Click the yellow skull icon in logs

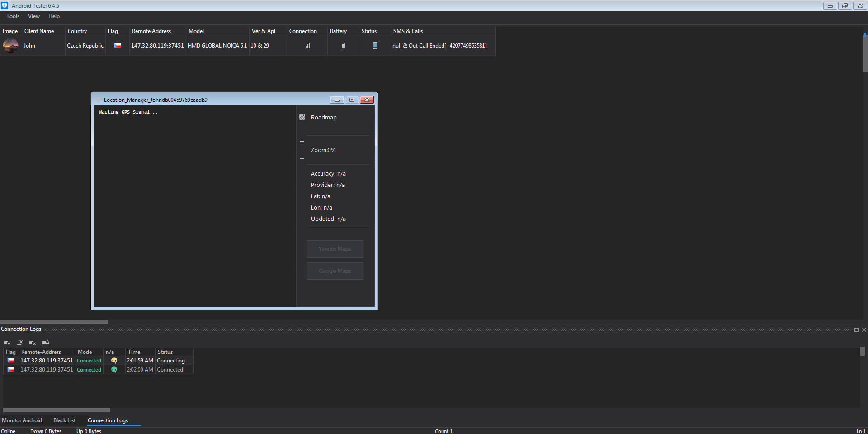coord(114,361)
